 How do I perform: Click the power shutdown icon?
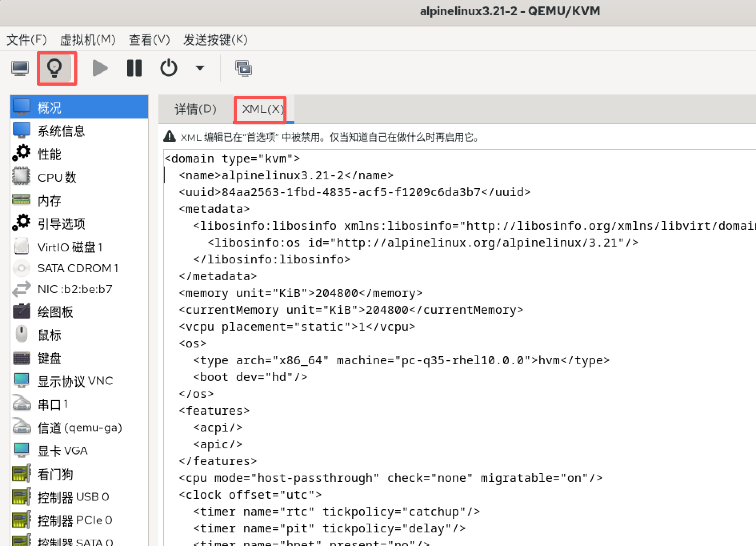click(x=168, y=68)
